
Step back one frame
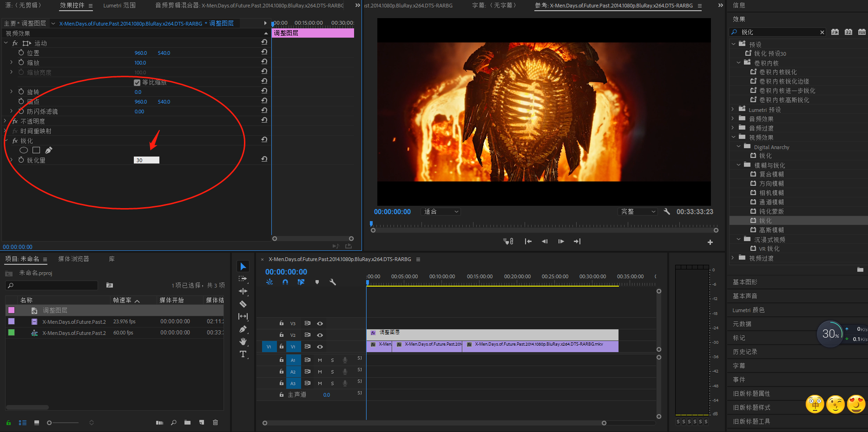point(545,241)
